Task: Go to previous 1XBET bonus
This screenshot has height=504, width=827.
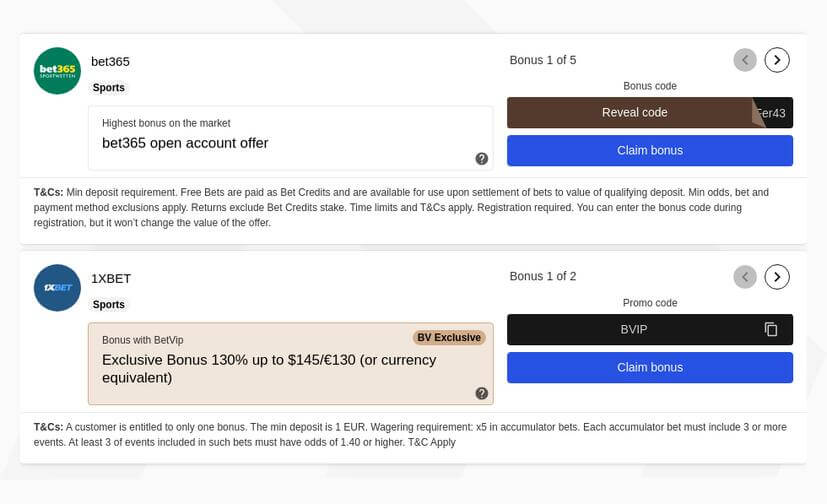Action: (x=745, y=277)
